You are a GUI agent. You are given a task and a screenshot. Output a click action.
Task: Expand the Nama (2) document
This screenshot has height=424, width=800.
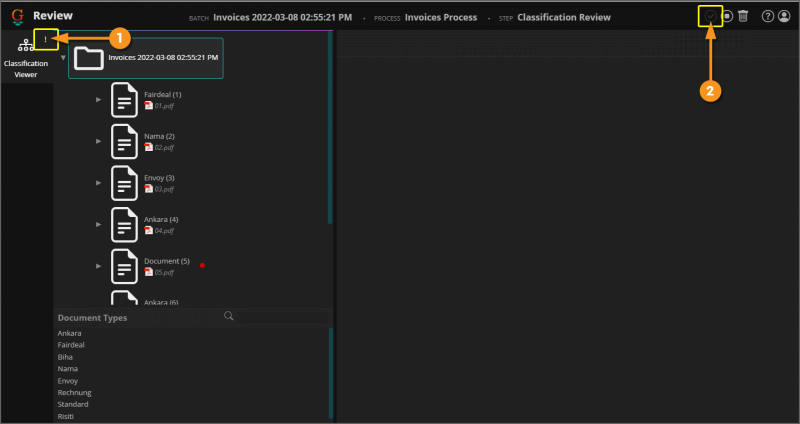pos(98,141)
